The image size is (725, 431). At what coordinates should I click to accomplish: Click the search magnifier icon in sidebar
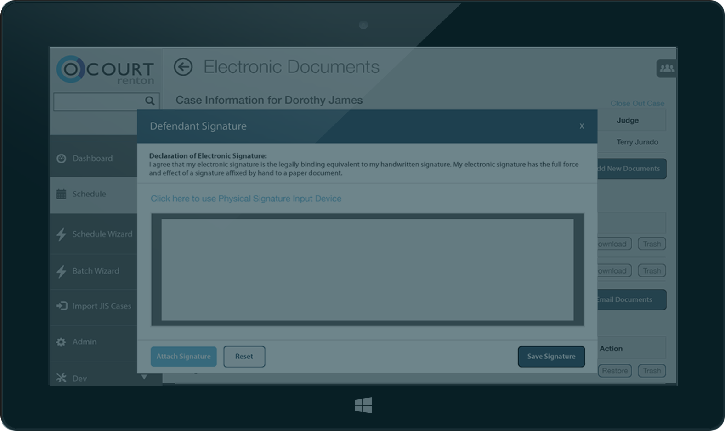pyautogui.click(x=150, y=101)
